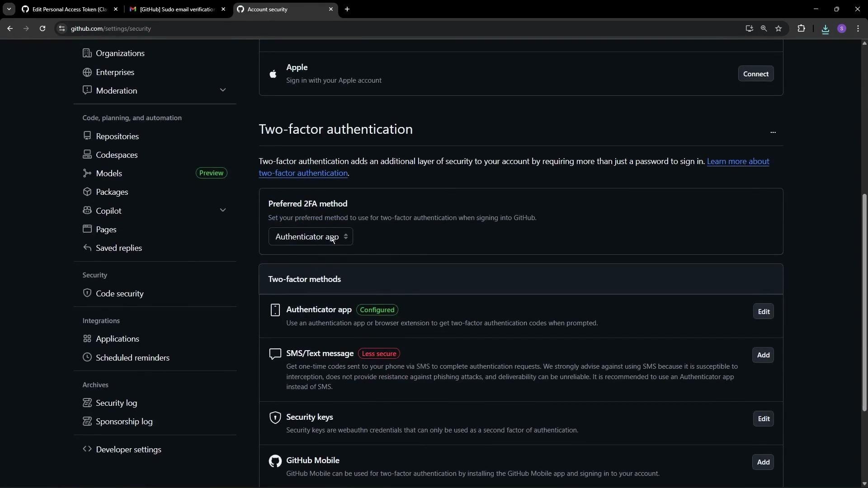The height and width of the screenshot is (488, 868).
Task: Close the Account security tab
Action: 330,9
